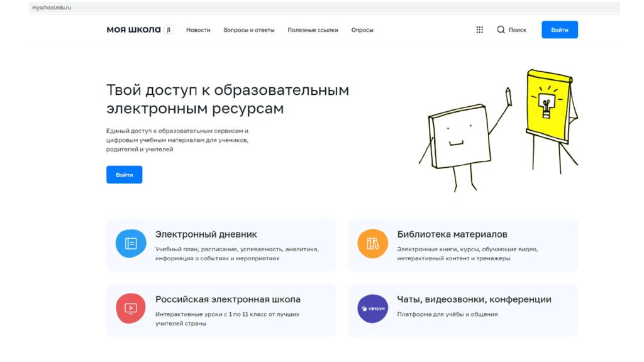Click the beta badge next to logo

169,30
